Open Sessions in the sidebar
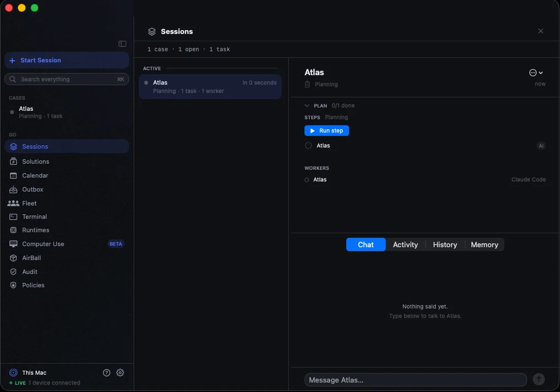 coord(67,146)
